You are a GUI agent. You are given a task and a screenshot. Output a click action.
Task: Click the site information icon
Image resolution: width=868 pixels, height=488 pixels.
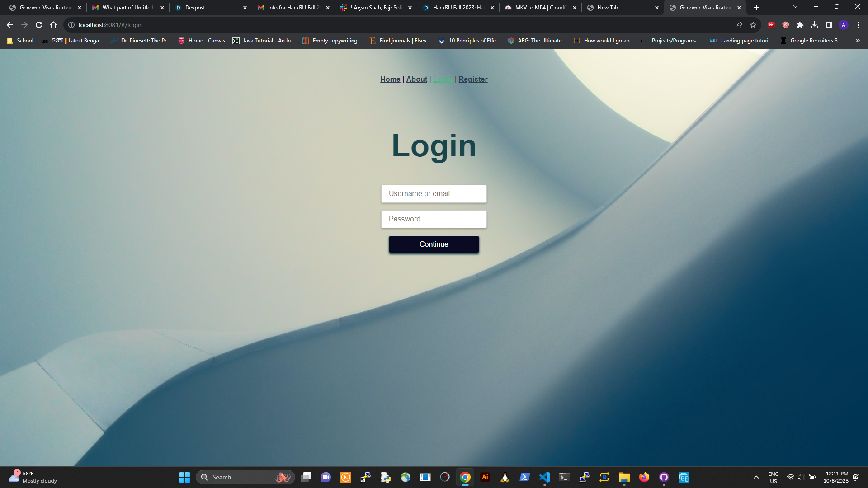pyautogui.click(x=71, y=25)
